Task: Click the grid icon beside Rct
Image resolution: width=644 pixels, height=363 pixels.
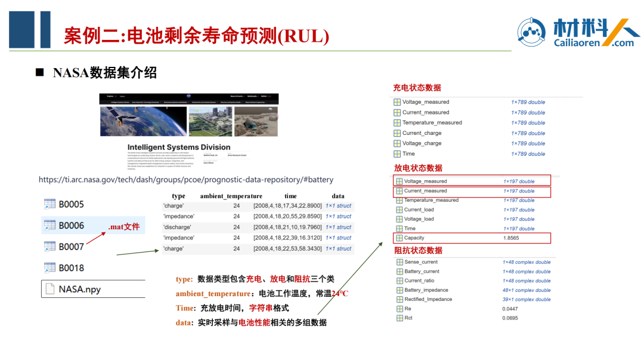Action: (x=400, y=318)
